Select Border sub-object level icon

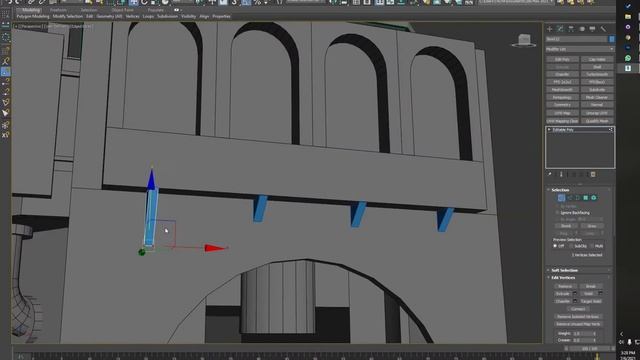(x=578, y=198)
